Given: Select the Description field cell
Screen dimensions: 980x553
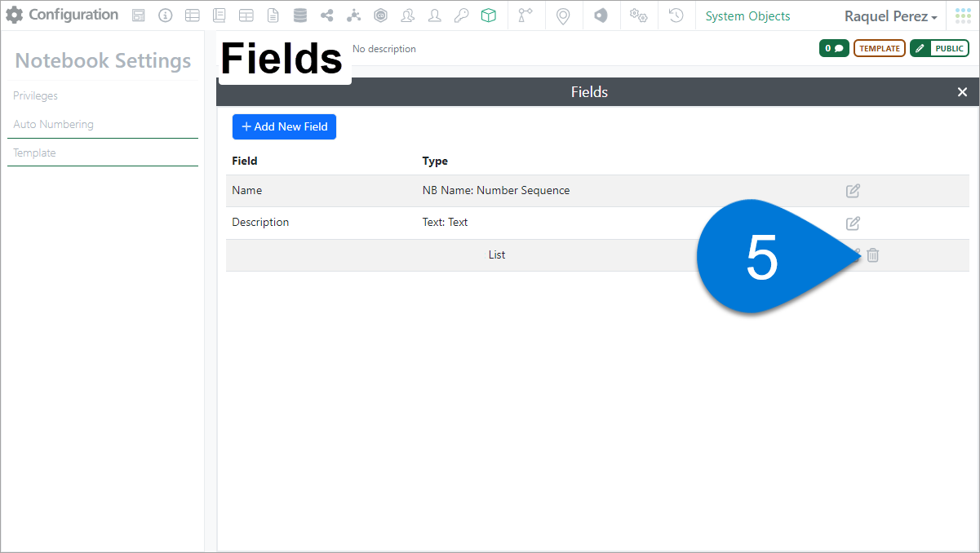Looking at the screenshot, I should (260, 222).
